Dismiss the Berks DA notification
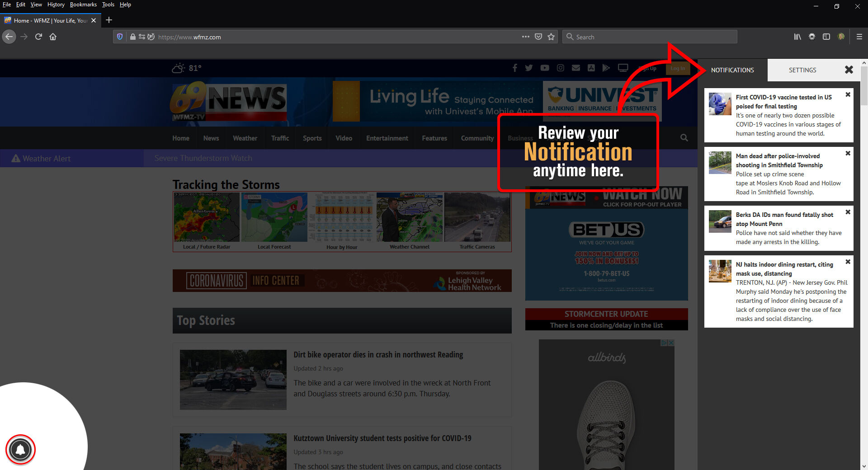868x470 pixels. [848, 212]
